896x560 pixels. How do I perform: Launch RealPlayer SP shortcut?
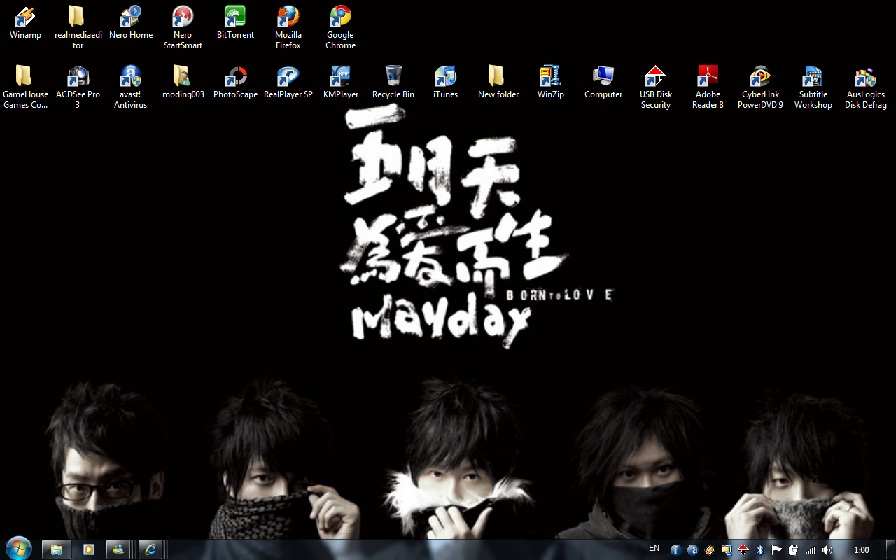(288, 82)
